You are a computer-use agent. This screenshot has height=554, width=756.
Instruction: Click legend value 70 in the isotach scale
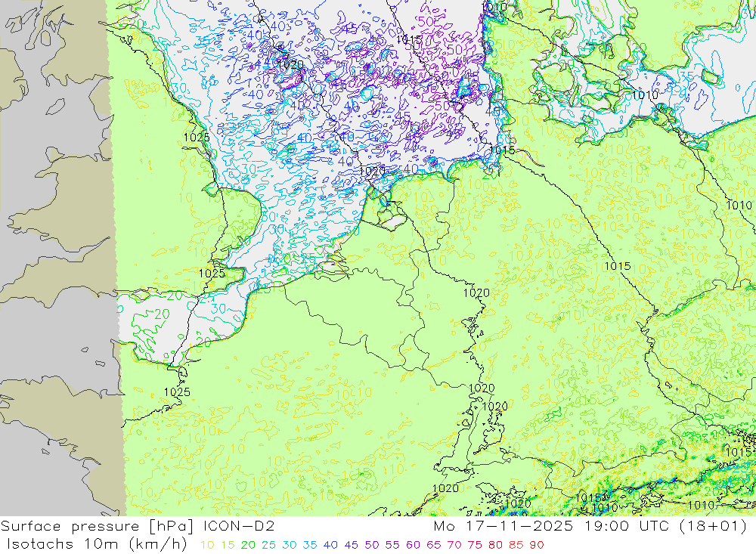click(x=454, y=546)
